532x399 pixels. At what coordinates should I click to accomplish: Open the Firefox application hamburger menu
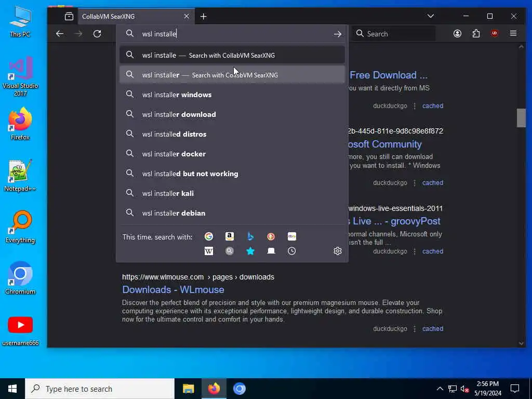pos(513,34)
